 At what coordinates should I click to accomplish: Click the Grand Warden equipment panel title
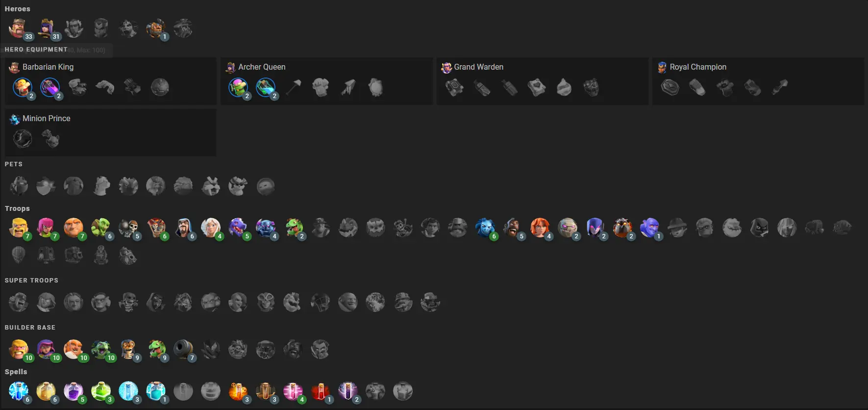coord(478,67)
